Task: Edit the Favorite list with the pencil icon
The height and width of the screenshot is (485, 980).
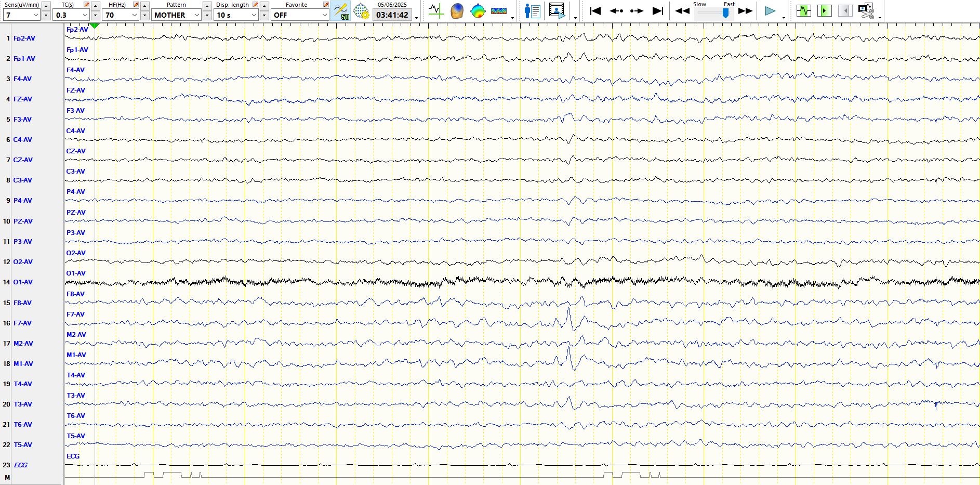Action: pos(326,4)
